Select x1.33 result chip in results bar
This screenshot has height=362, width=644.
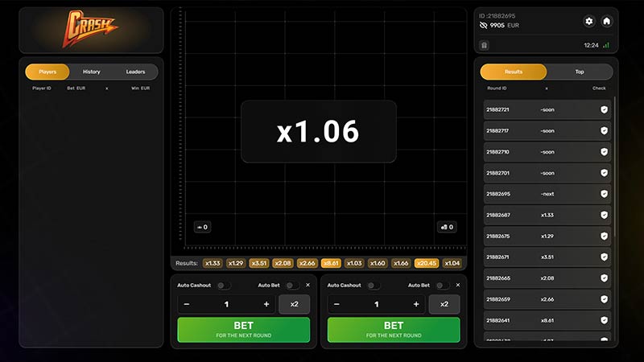[x=213, y=263]
